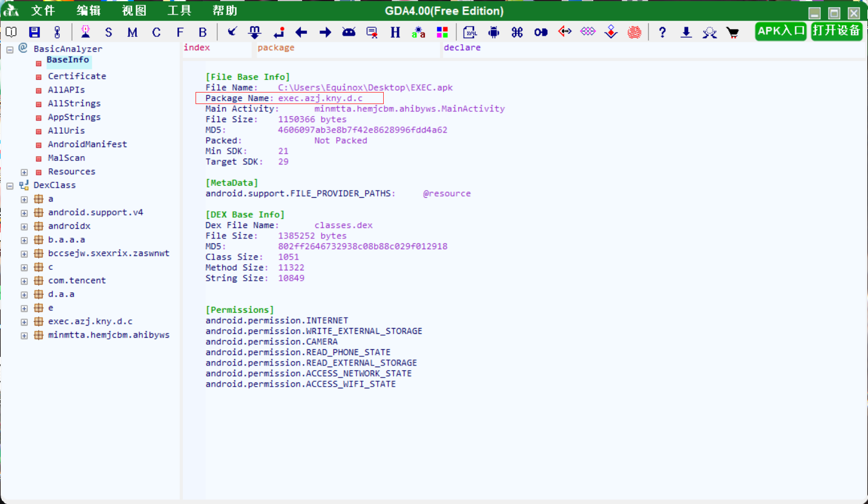Click the B toolbar icon
This screenshot has height=504, width=868.
click(x=203, y=33)
